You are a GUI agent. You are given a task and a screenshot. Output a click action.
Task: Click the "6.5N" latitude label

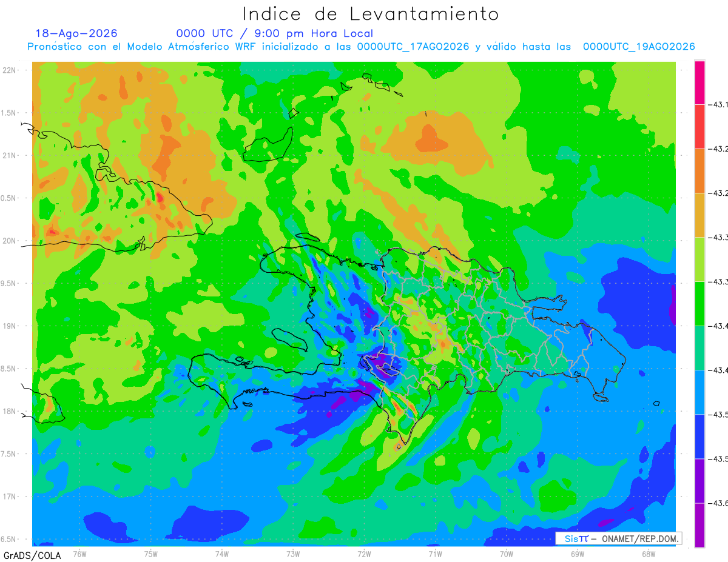[x=8, y=539]
